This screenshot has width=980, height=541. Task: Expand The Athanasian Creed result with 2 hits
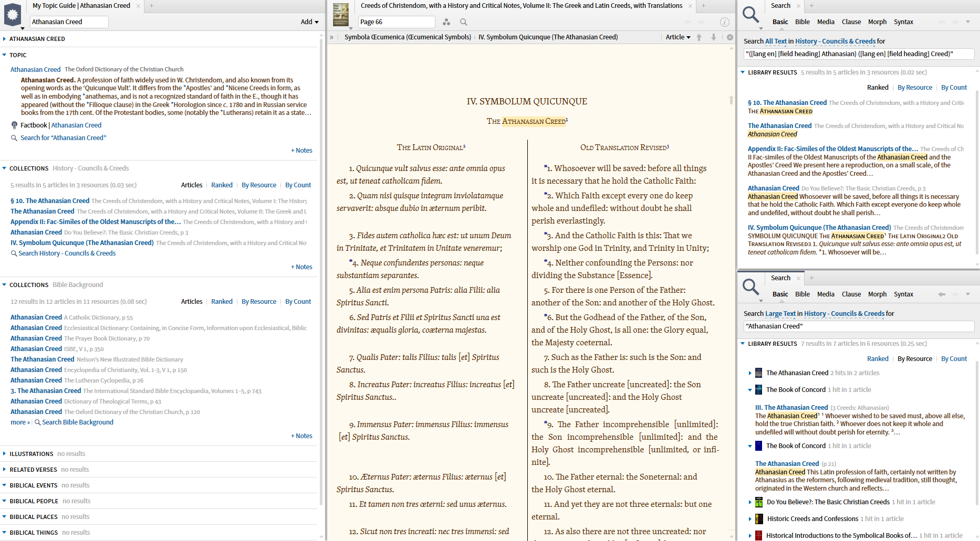coord(749,373)
